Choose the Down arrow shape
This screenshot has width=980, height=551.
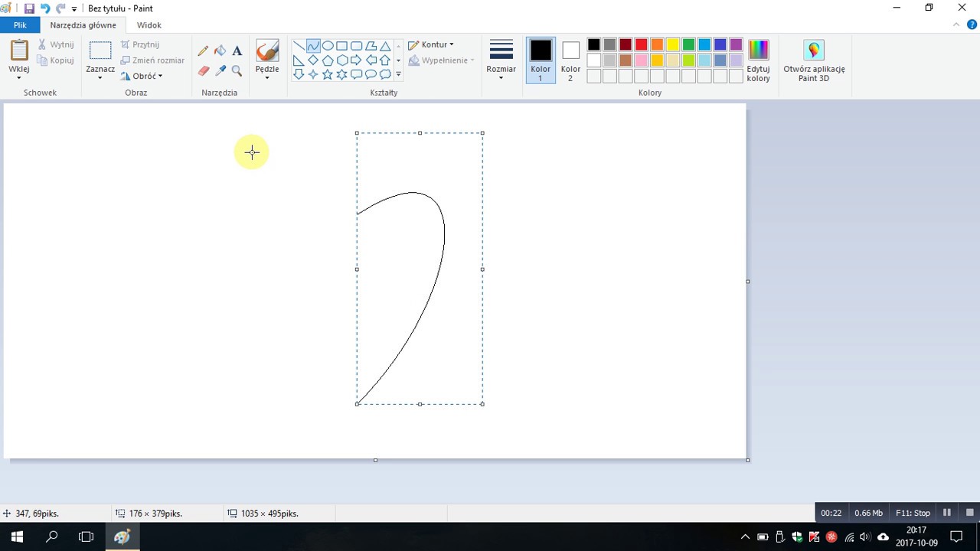point(299,74)
